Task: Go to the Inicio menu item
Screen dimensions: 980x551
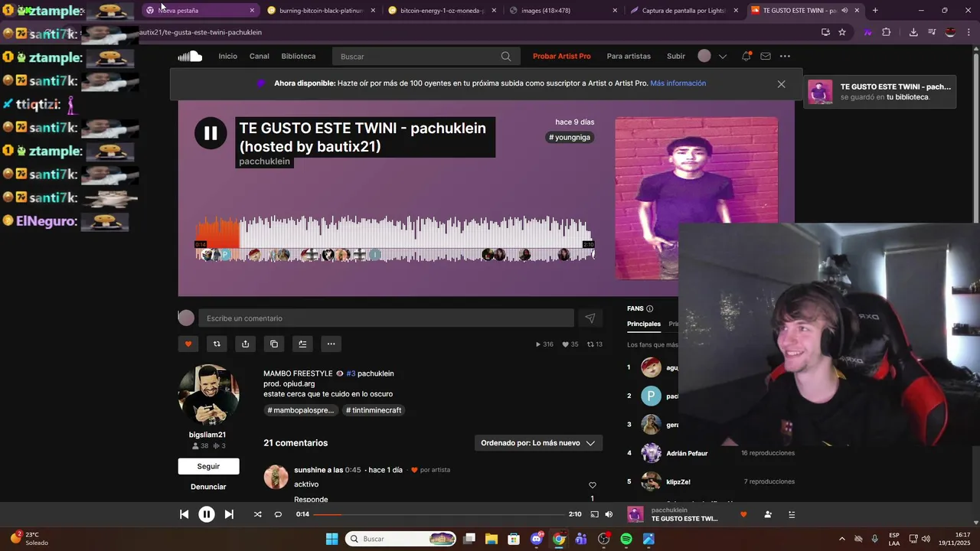Action: pos(227,56)
